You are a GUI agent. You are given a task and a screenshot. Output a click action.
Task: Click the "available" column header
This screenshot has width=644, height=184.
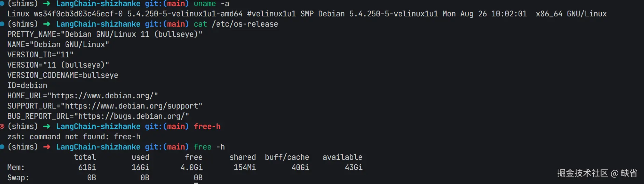pyautogui.click(x=342, y=157)
